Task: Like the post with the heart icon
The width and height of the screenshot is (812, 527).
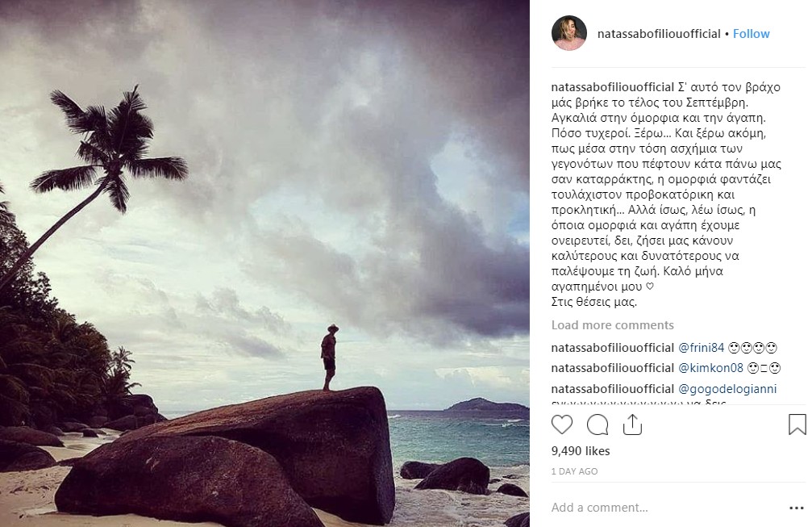Action: tap(562, 425)
